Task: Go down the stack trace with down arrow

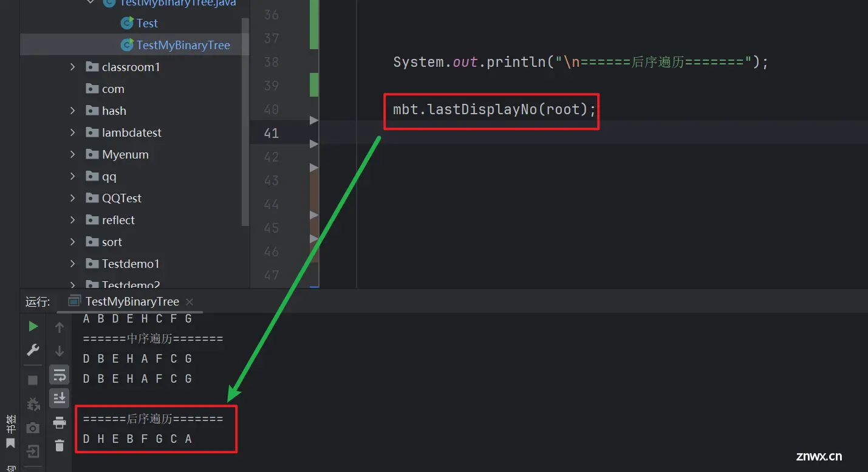Action: (60, 351)
